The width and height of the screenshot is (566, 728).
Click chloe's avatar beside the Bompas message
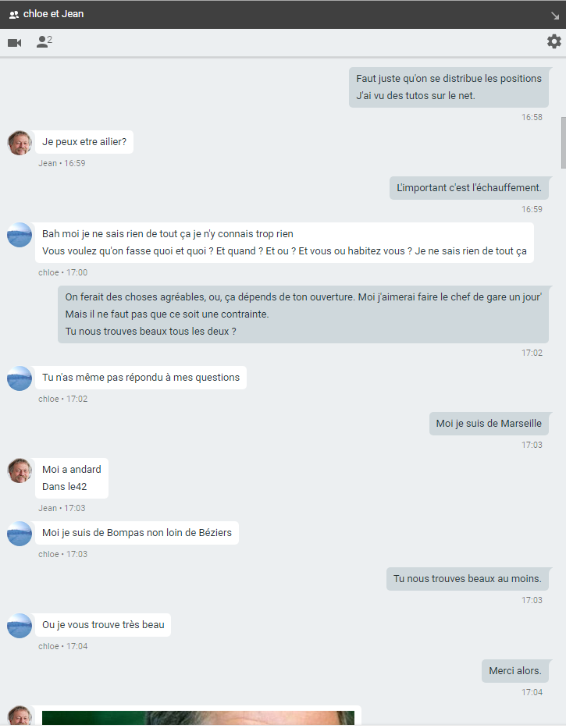tap(20, 534)
